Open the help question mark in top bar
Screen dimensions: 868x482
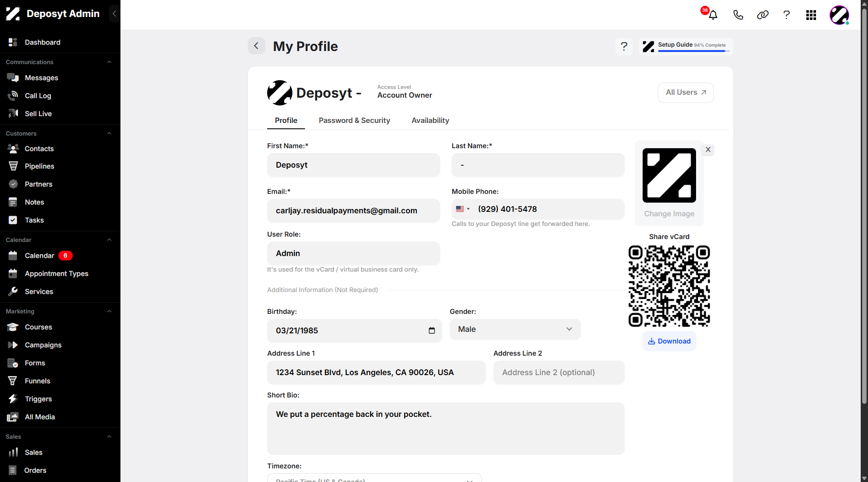click(786, 15)
